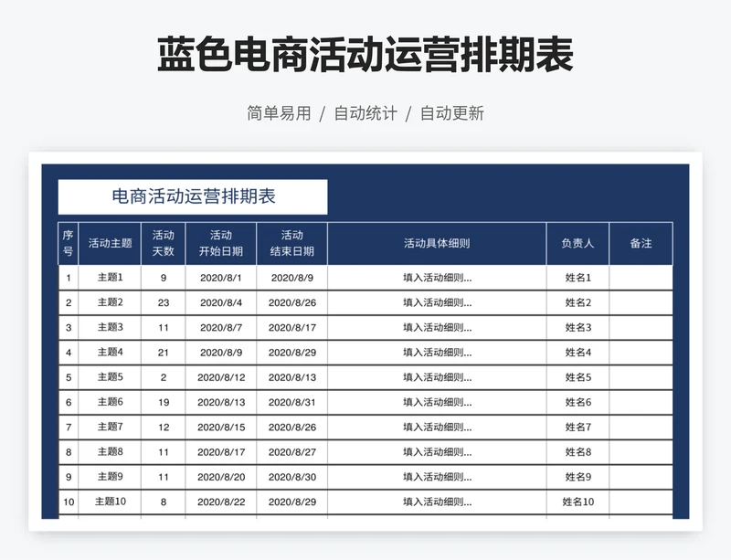731x560 pixels.
Task: Select start date 2020/8/20
Action: coord(221,477)
